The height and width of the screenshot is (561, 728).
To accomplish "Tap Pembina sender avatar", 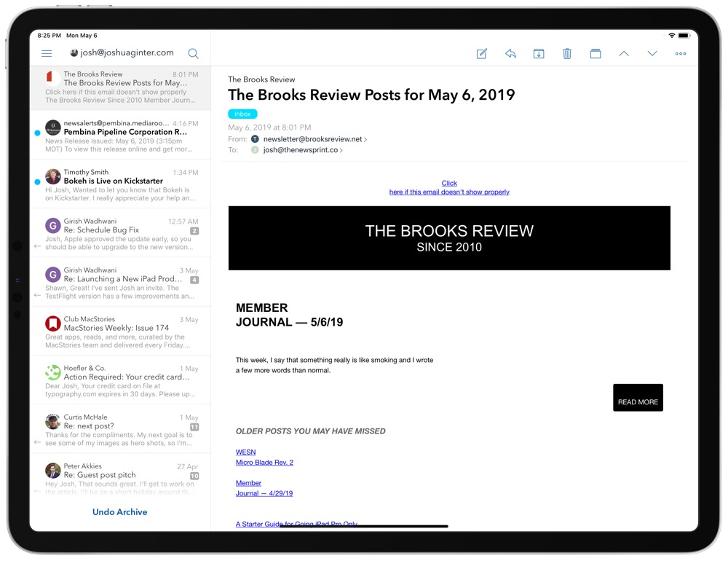I will 53,127.
